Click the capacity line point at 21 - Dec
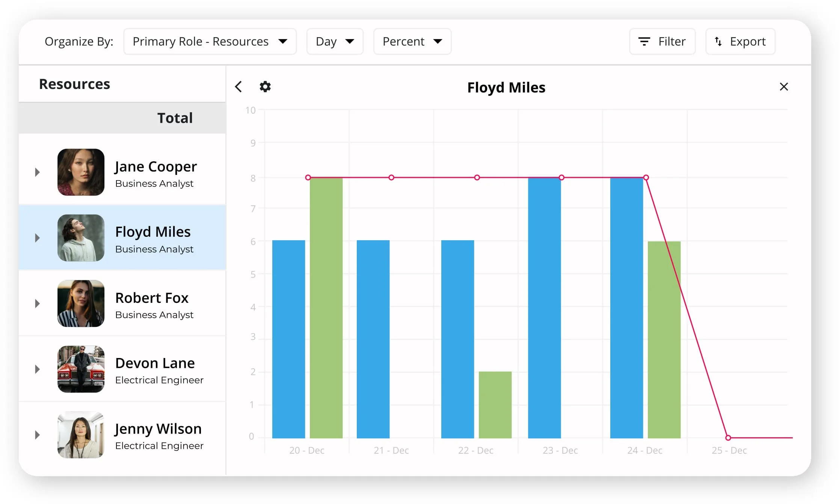839x504 pixels. point(391,178)
